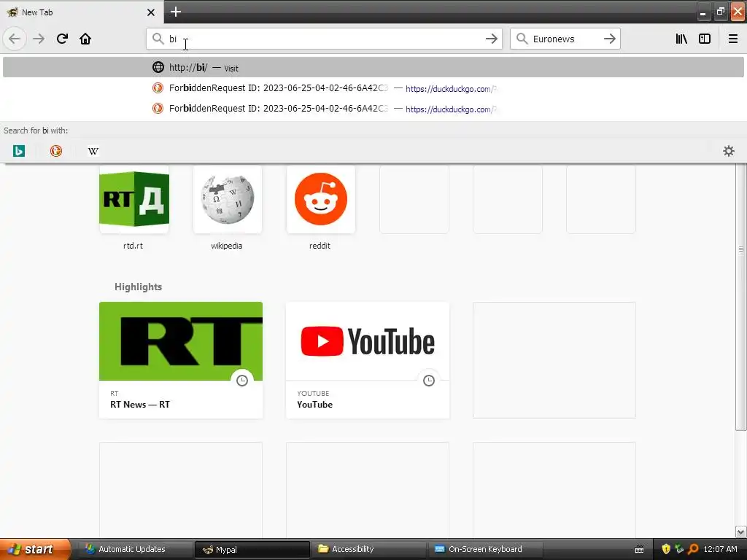Image resolution: width=747 pixels, height=560 pixels.
Task: Open the Library bookmarks icon
Action: [681, 39]
